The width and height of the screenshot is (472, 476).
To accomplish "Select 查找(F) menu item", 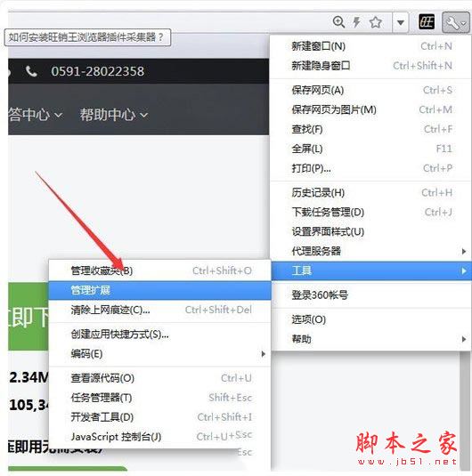I will point(370,129).
